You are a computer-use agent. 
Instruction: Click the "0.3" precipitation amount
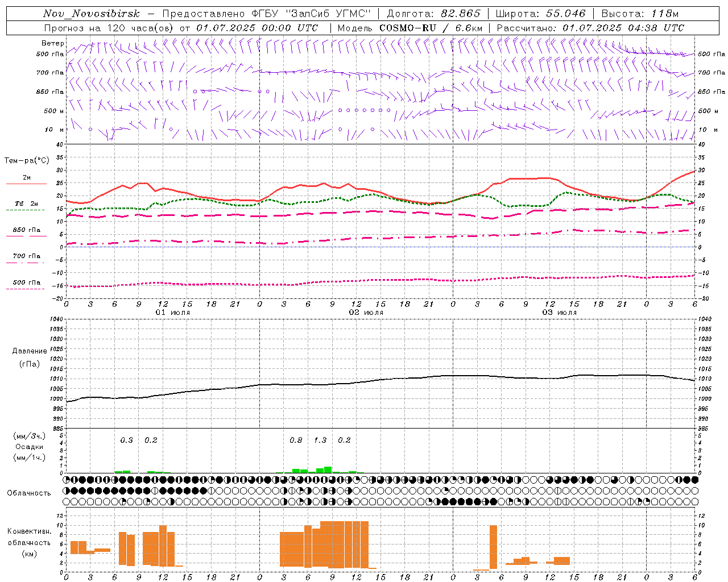coord(126,440)
